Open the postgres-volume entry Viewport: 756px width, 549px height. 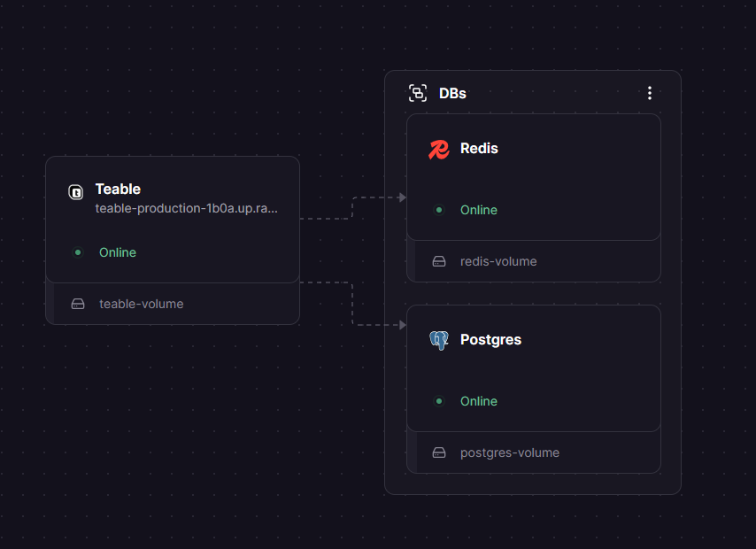tap(534, 452)
